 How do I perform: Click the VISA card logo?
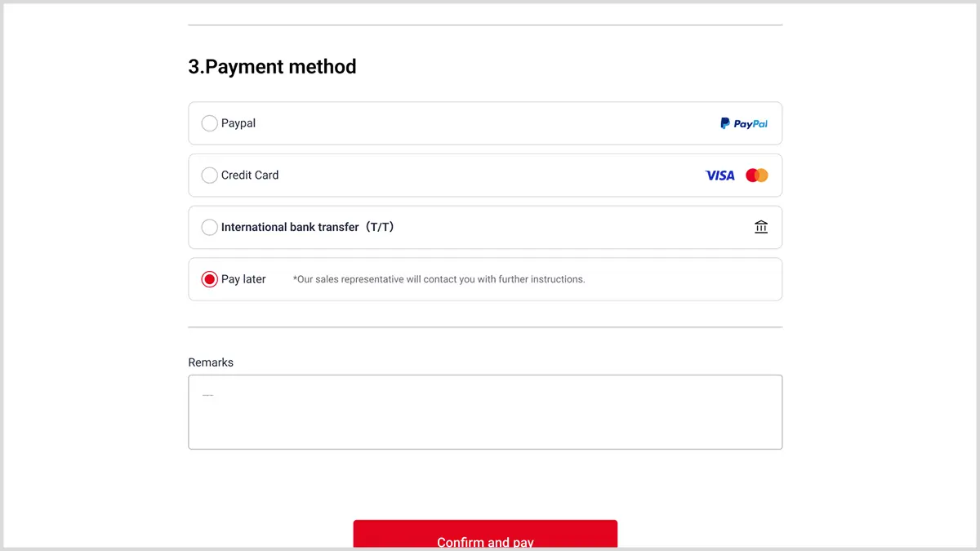pos(719,176)
